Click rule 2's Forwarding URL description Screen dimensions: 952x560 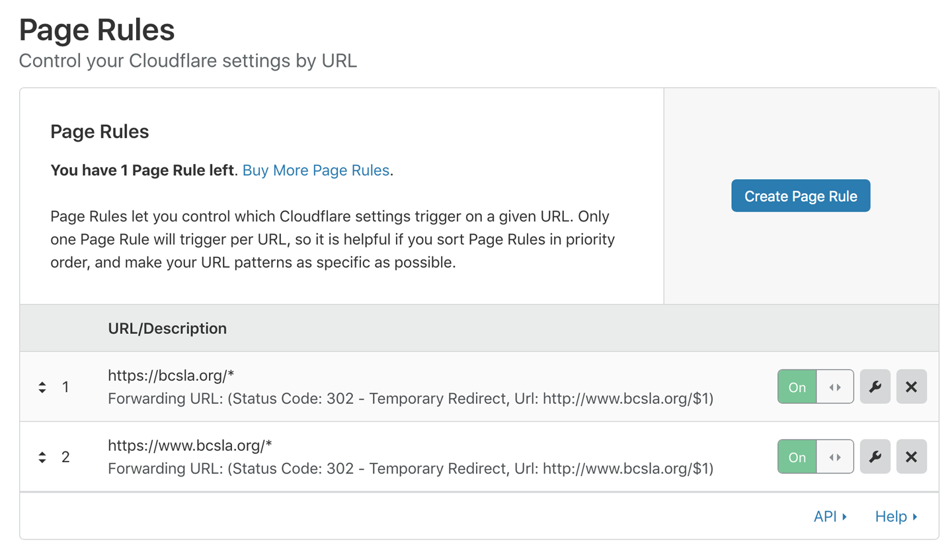pos(410,469)
